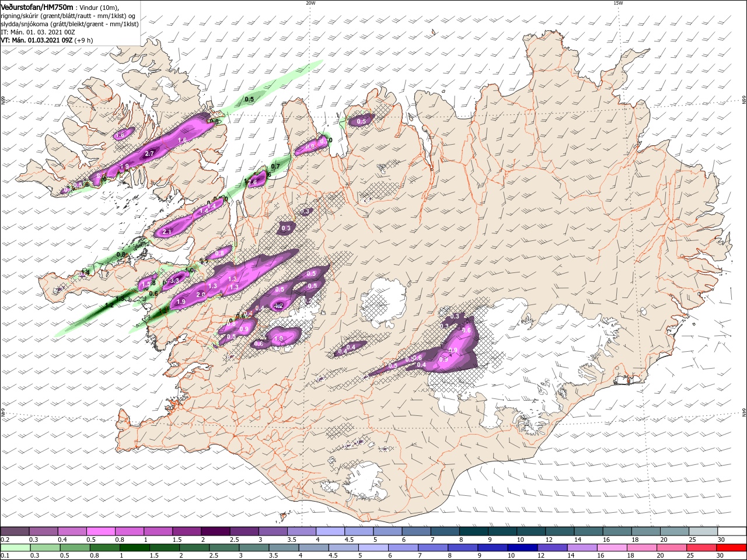Click the '20W' longitude label
Screen dimensions: 747x560
[x=310, y=3]
